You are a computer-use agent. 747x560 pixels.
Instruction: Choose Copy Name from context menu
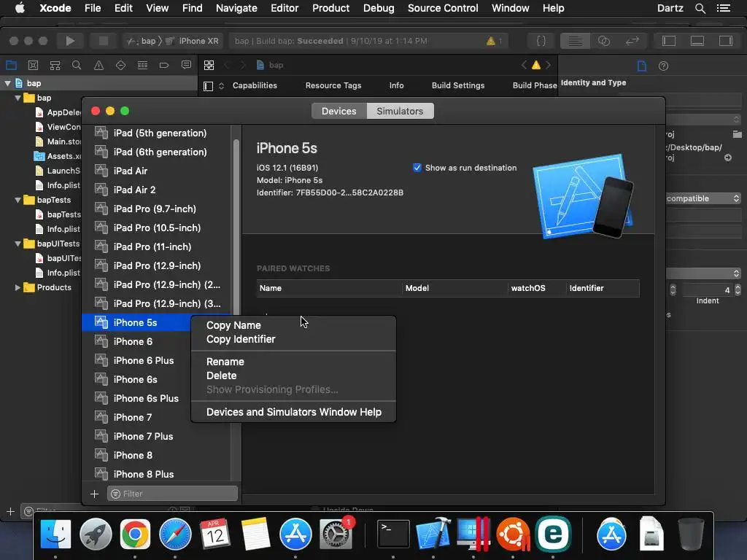coord(233,325)
